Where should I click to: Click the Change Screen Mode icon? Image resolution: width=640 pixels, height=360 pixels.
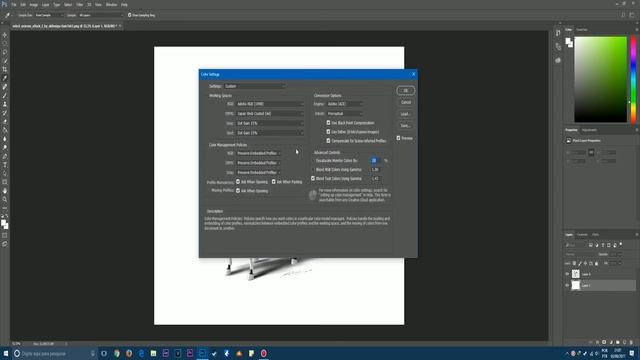point(5,244)
